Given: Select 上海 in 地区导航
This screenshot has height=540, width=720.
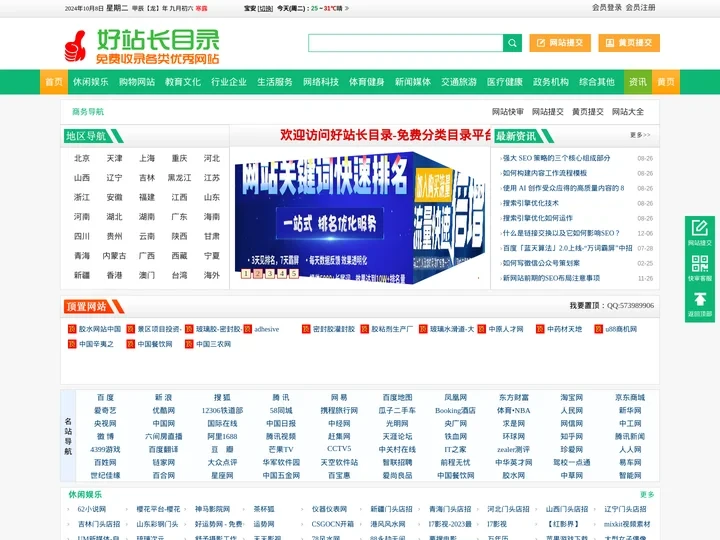Looking at the screenshot, I should coord(147,158).
